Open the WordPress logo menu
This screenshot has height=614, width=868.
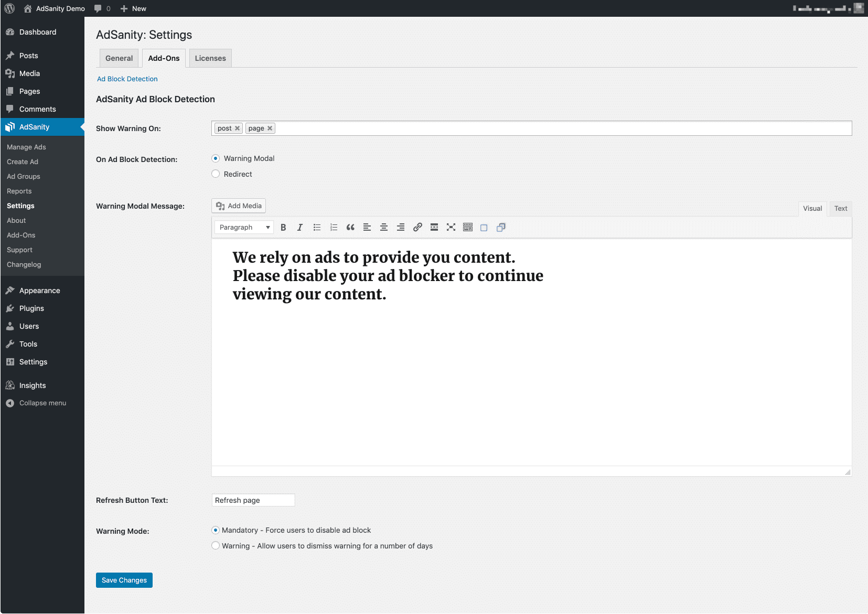click(x=9, y=8)
